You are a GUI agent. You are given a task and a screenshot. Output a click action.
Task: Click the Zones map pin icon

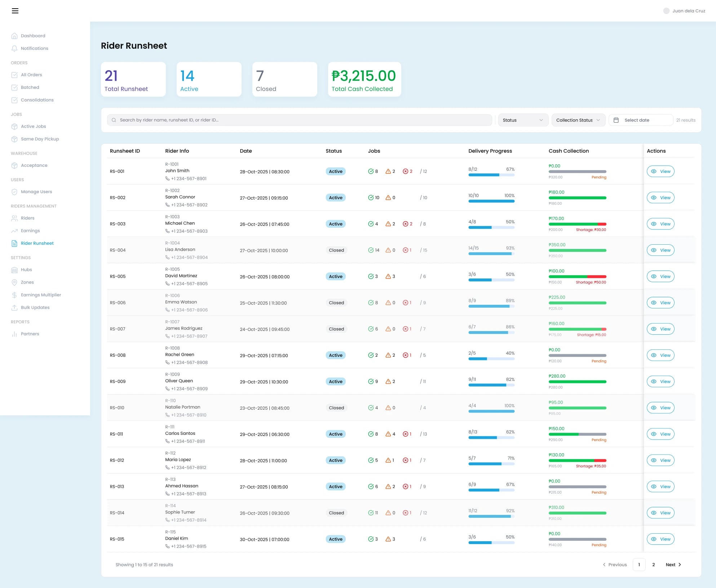click(x=14, y=282)
